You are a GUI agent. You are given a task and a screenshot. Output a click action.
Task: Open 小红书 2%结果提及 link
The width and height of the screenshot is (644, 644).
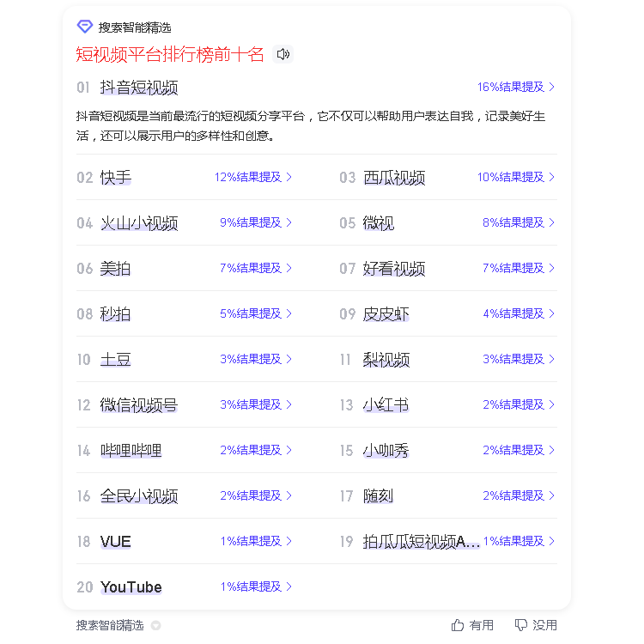point(519,405)
